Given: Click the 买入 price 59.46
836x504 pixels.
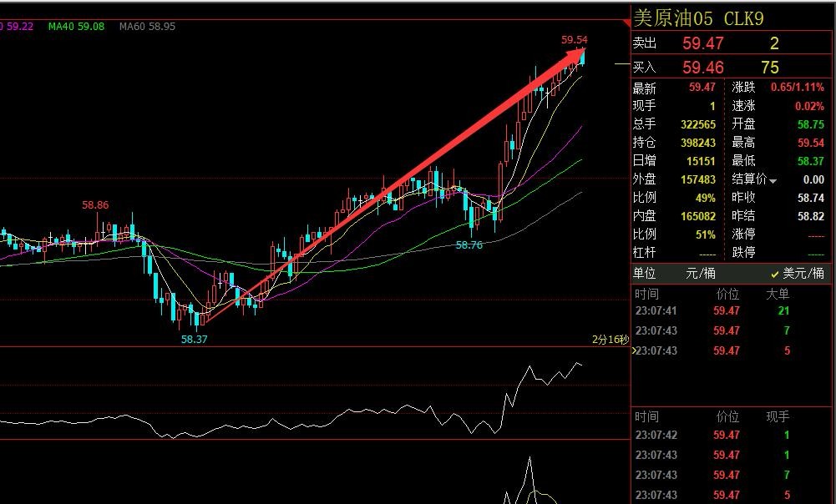Looking at the screenshot, I should point(702,67).
